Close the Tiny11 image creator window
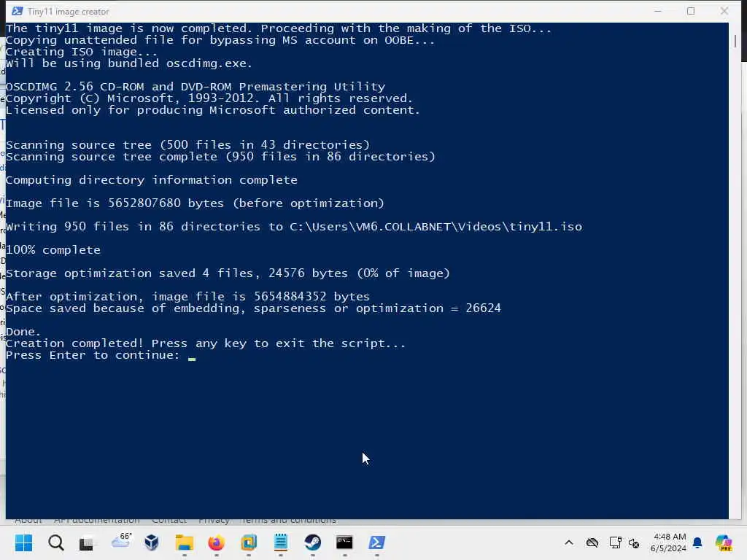This screenshot has height=560, width=747. [724, 11]
